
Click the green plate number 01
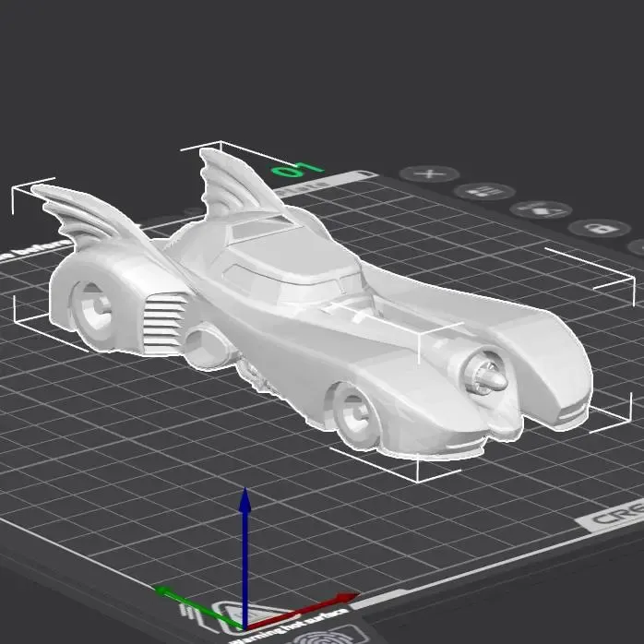coord(297,169)
